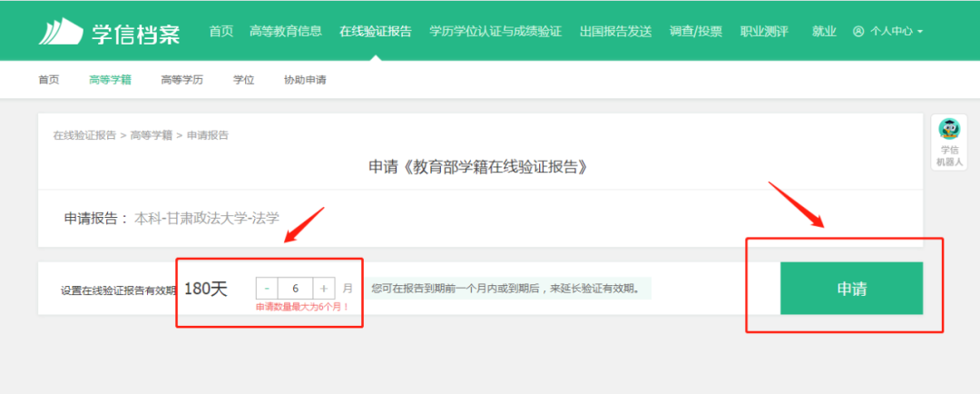Open the 调查/投票 menu item
The image size is (980, 394).
(696, 31)
